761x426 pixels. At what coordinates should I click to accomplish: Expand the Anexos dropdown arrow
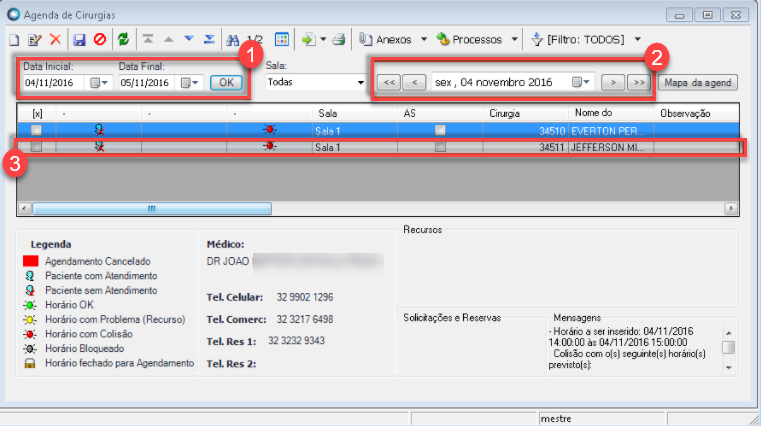pos(424,39)
